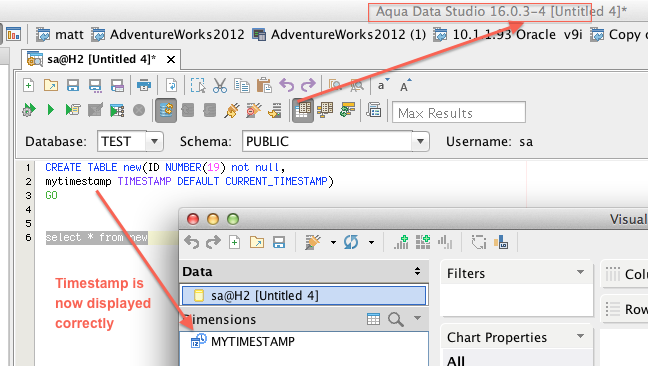Click the blue refresh icon in Visual window

click(x=351, y=242)
